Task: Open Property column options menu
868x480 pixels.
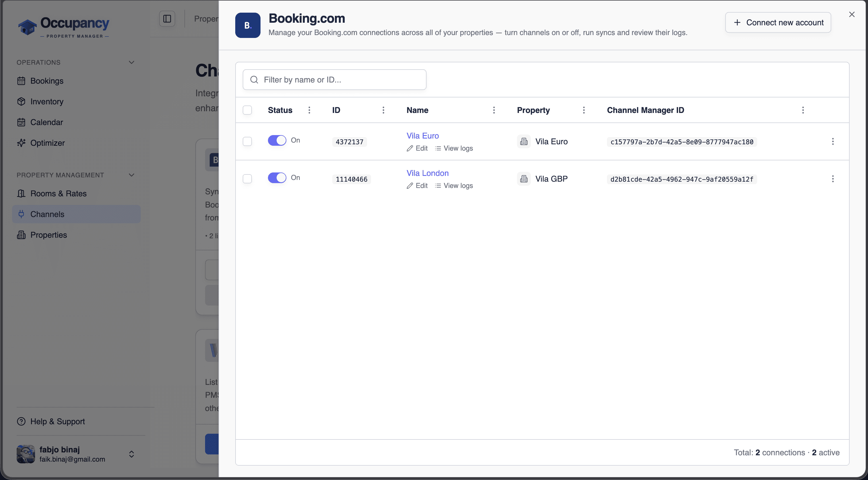Action: point(584,110)
